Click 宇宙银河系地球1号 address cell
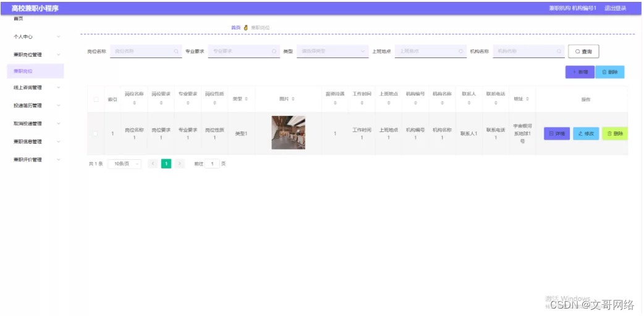 click(x=522, y=133)
